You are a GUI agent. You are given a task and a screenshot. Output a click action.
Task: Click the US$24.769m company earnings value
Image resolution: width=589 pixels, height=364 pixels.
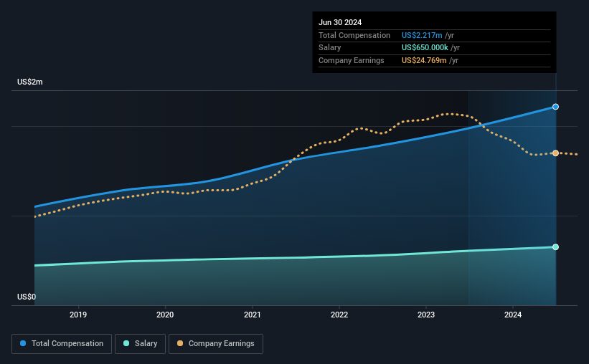click(424, 60)
